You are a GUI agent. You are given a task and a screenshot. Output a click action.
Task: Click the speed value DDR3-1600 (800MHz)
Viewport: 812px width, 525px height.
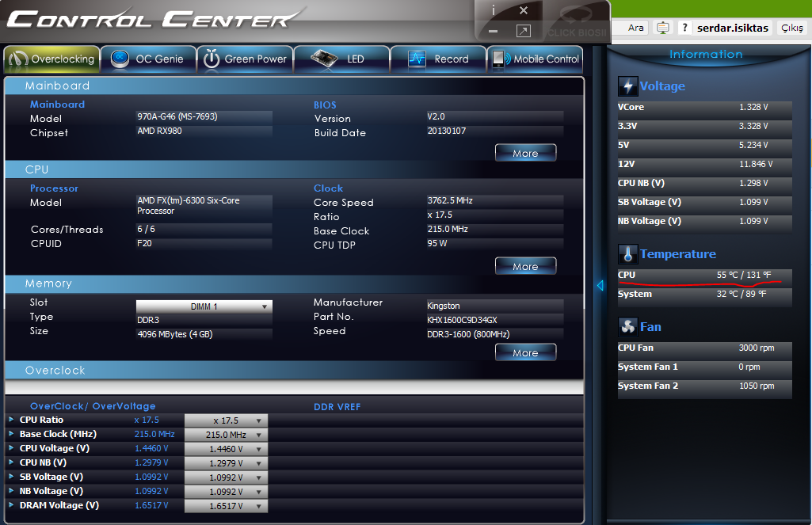coord(468,334)
